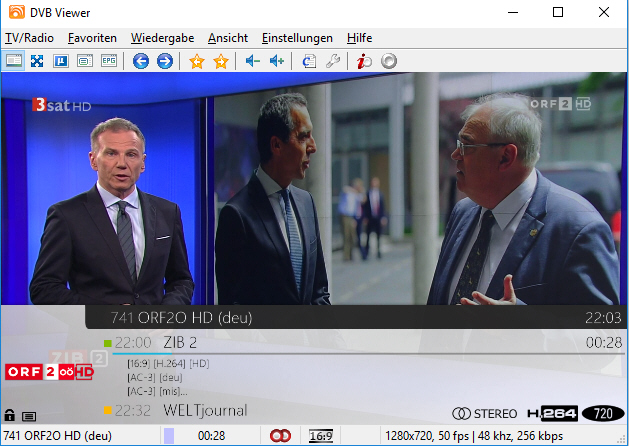Click the stereo audio icon in status bar
The height and width of the screenshot is (446, 629).
tap(280, 436)
